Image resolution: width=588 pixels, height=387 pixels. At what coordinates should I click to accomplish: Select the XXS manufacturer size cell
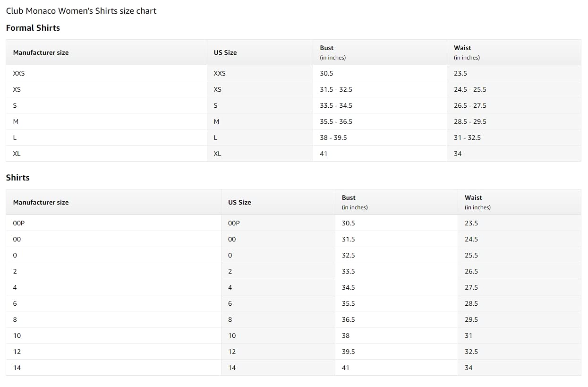pyautogui.click(x=106, y=73)
